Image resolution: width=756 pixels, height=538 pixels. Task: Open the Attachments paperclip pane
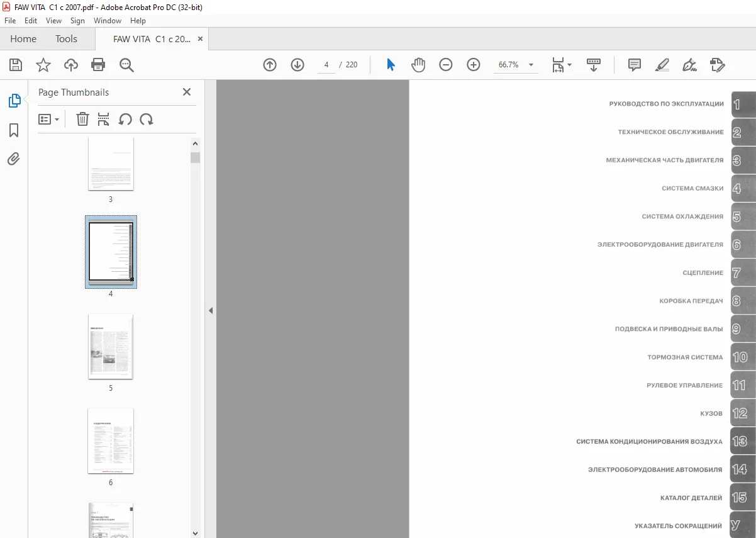point(14,159)
